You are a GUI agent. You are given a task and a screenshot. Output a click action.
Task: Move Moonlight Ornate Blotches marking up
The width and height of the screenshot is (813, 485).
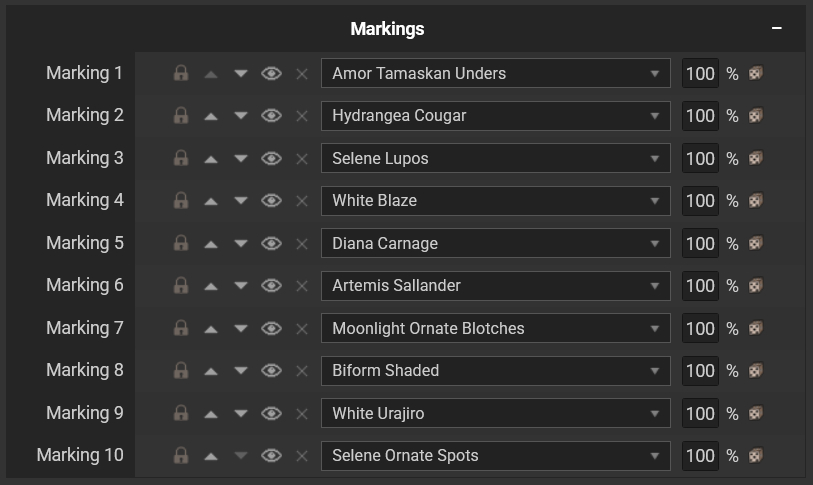211,328
